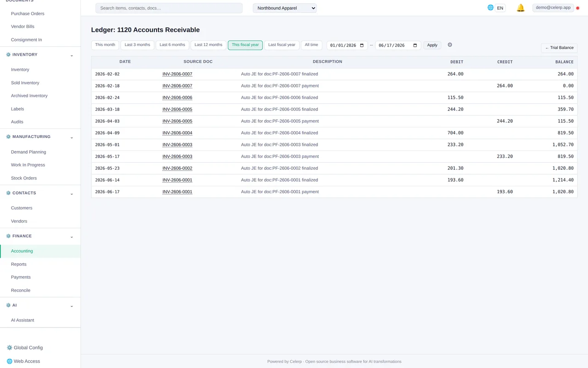The height and width of the screenshot is (368, 588).
Task: Click the Contacts section gear icon
Action: point(8,193)
